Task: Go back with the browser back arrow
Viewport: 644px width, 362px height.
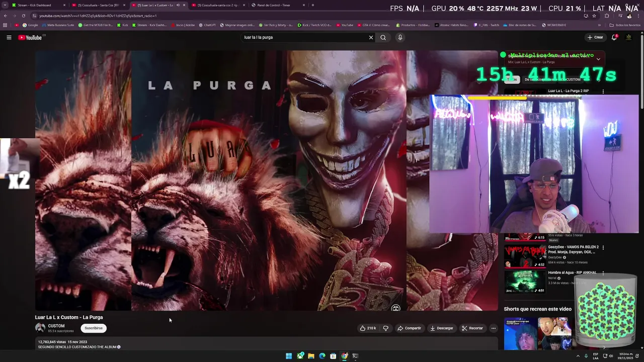Action: 5,16
